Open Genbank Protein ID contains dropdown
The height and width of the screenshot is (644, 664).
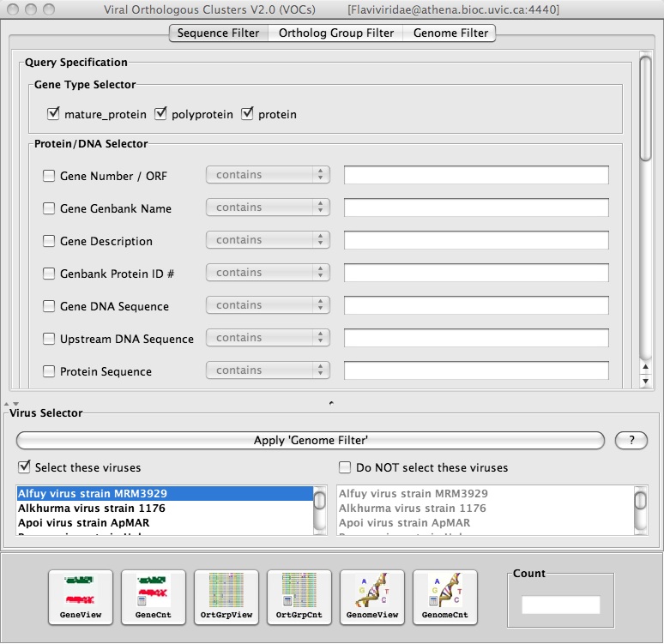coord(268,272)
